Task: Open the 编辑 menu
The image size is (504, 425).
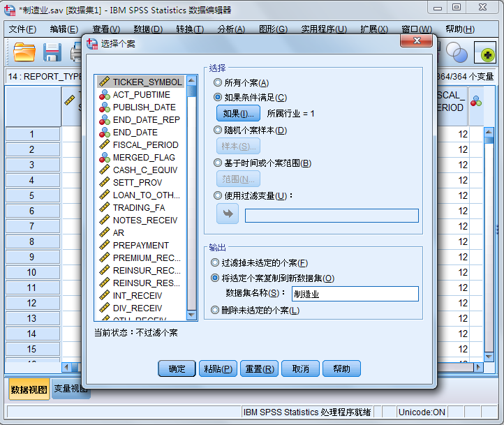Action: click(64, 29)
